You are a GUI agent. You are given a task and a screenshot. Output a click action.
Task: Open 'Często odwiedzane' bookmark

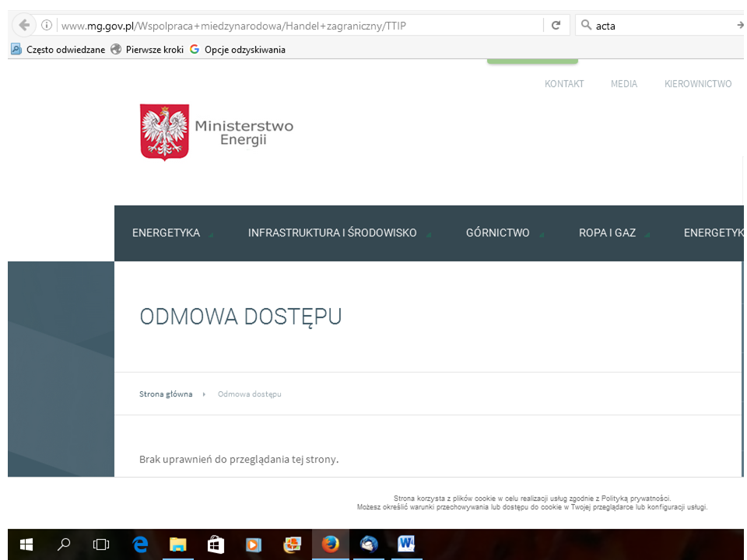click(58, 50)
